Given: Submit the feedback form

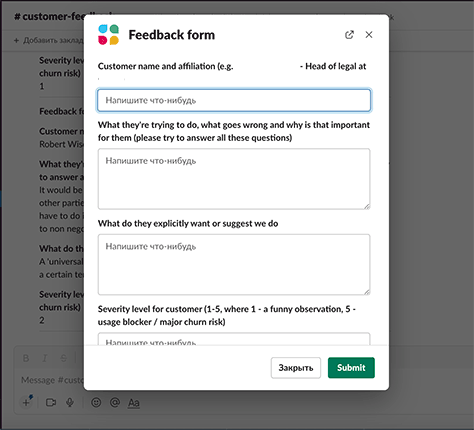Looking at the screenshot, I should coord(351,368).
